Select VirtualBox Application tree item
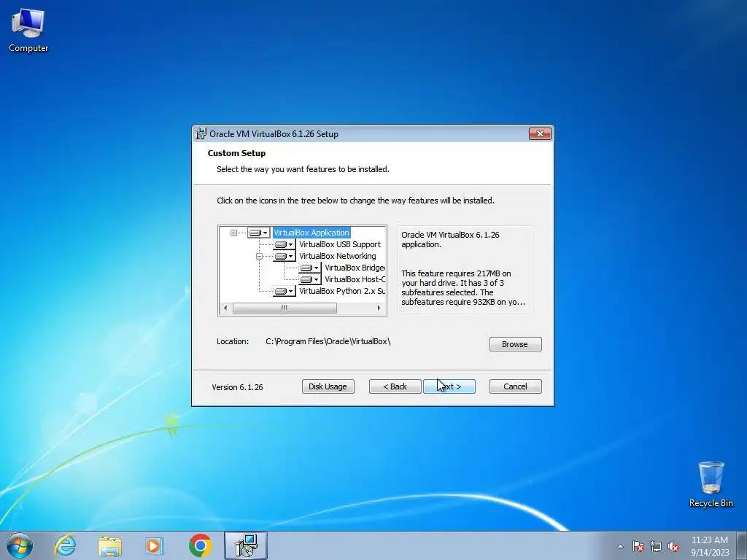Image resolution: width=747 pixels, height=560 pixels. [x=311, y=233]
